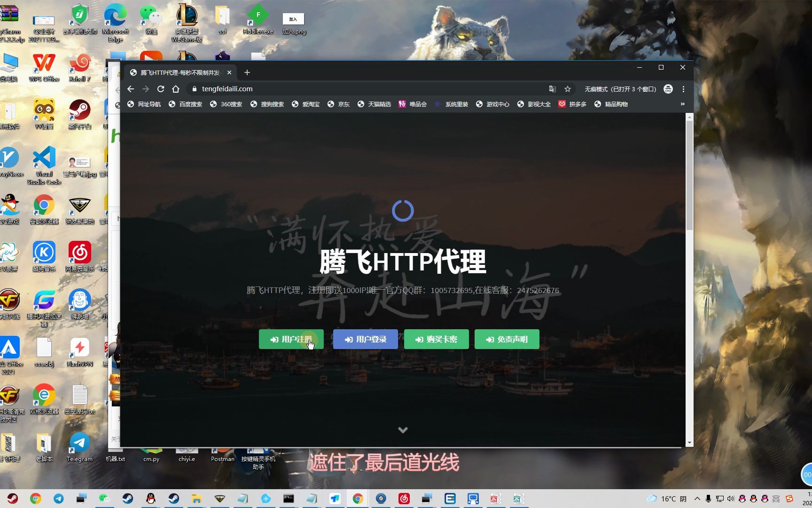Click the browser home icon

pyautogui.click(x=176, y=88)
